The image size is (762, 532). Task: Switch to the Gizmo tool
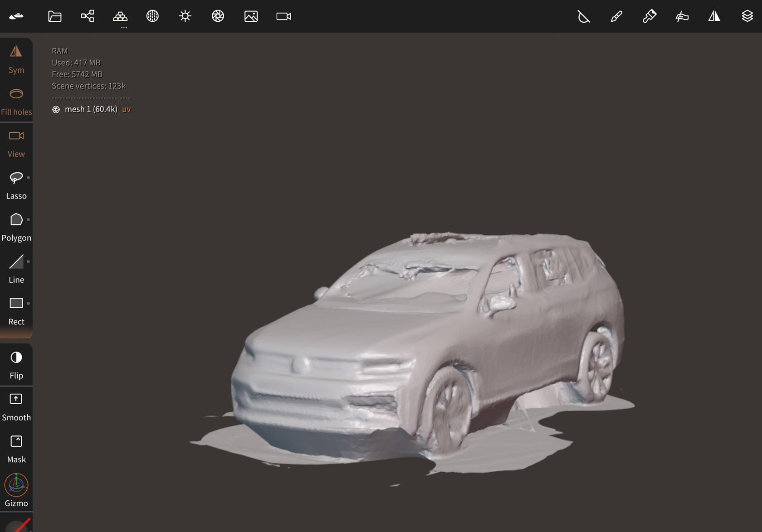pyautogui.click(x=16, y=490)
